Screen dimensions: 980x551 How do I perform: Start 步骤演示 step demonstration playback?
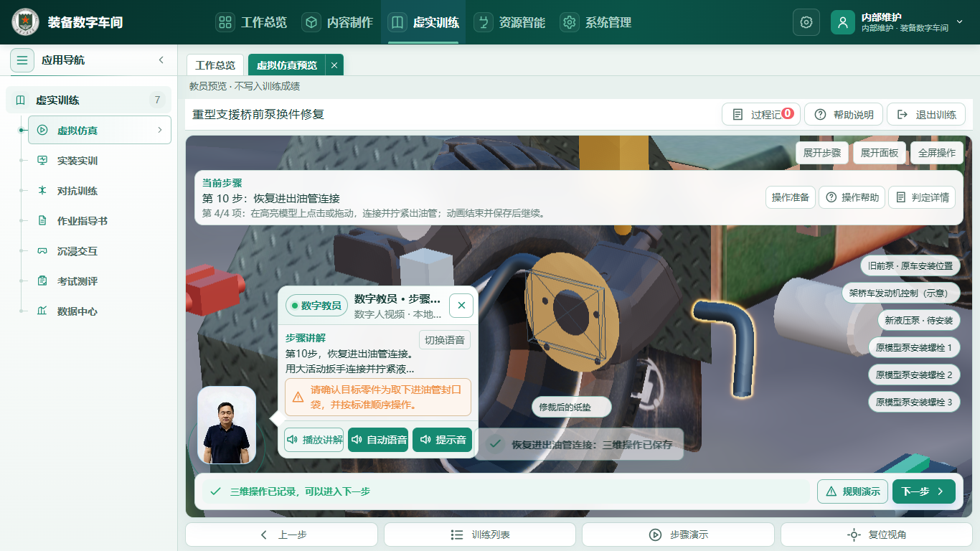coord(678,534)
